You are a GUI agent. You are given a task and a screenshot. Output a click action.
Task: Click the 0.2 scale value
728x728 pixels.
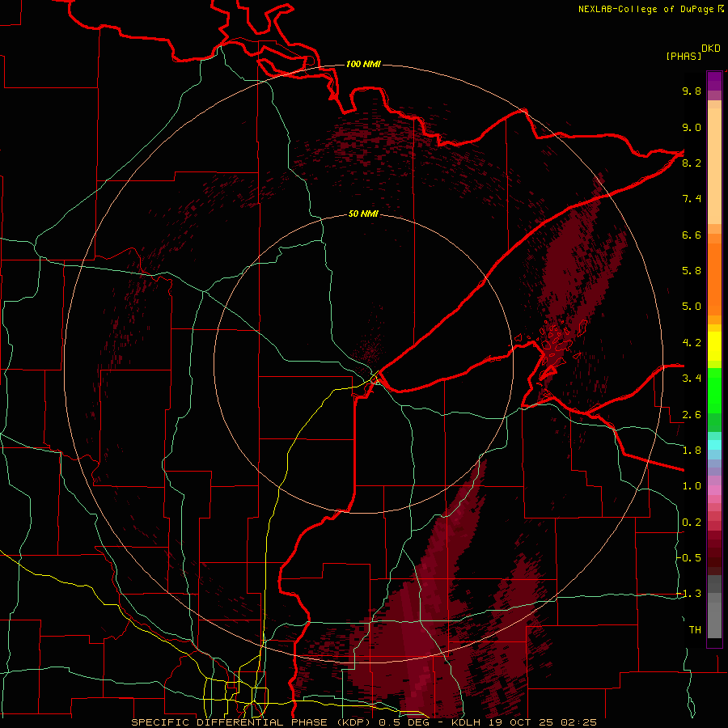point(692,523)
